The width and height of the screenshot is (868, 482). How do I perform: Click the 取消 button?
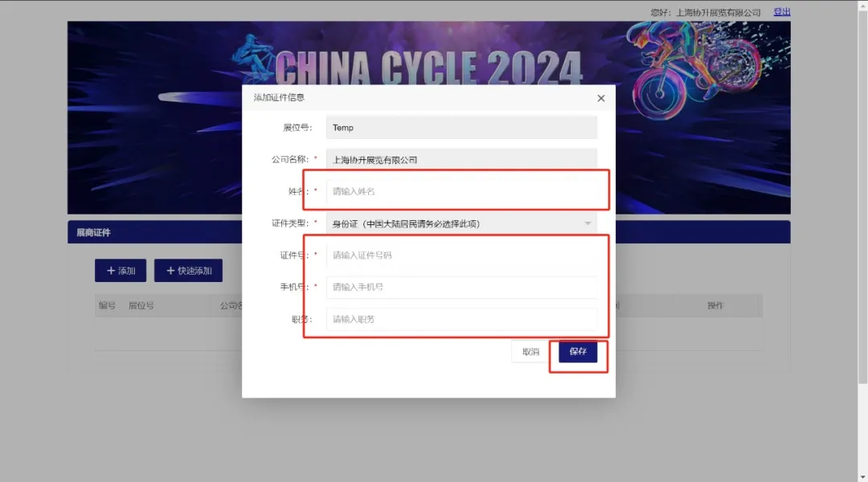pyautogui.click(x=530, y=351)
